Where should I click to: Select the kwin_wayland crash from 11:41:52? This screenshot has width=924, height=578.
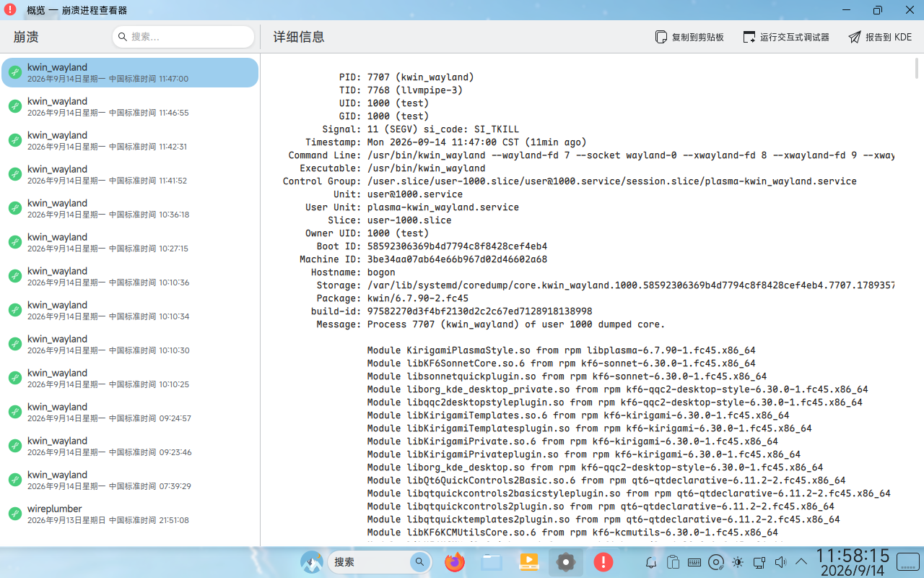[130, 174]
